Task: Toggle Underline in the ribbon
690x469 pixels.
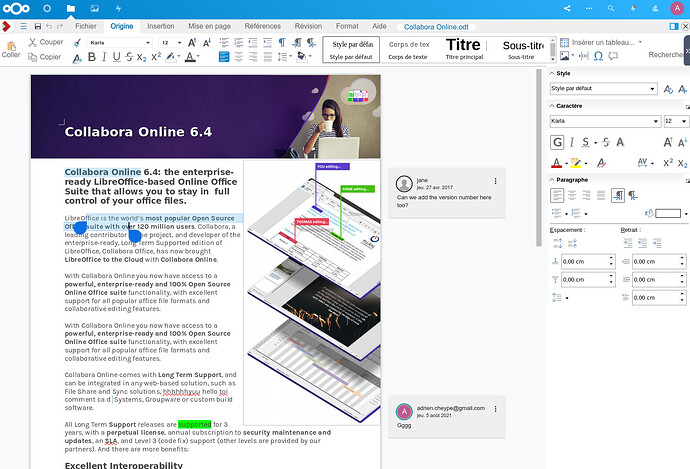Action: [x=116, y=57]
